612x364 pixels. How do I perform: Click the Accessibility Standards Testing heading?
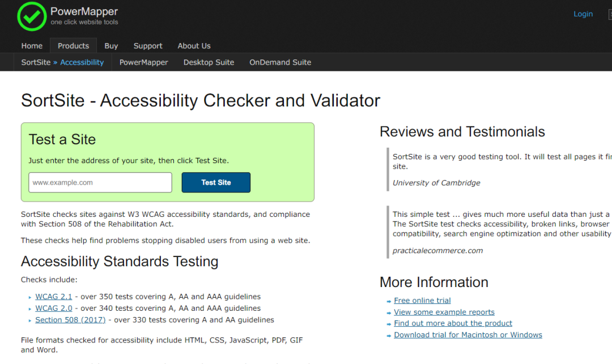click(120, 262)
